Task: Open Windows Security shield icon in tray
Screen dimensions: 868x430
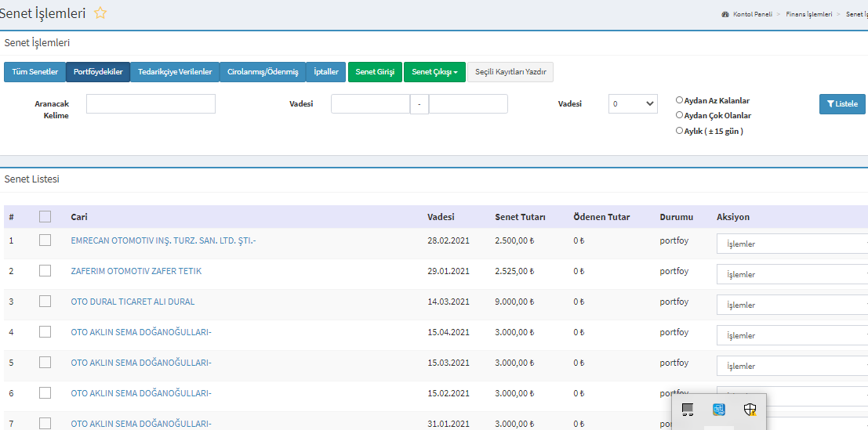Action: [750, 409]
